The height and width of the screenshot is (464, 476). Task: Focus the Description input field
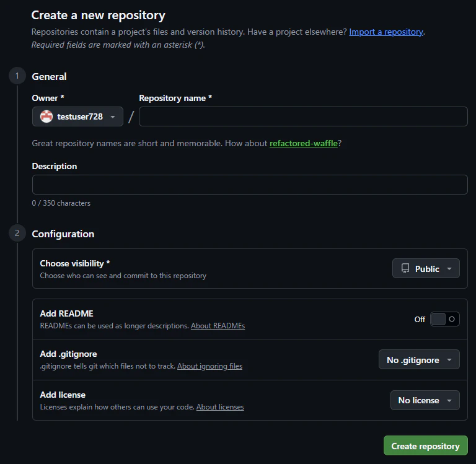click(x=250, y=185)
